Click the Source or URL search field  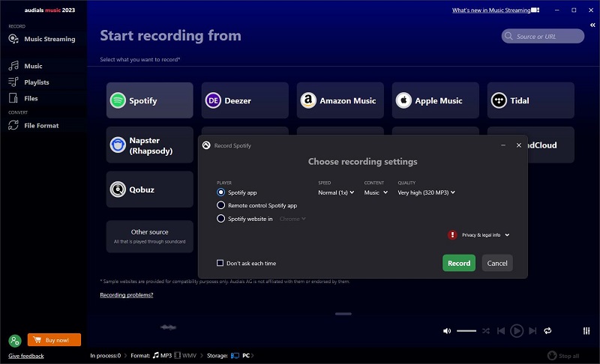coord(542,36)
